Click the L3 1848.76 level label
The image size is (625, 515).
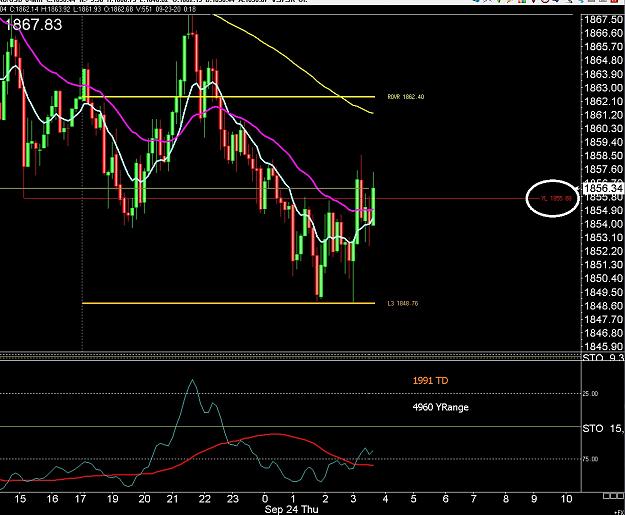(403, 303)
